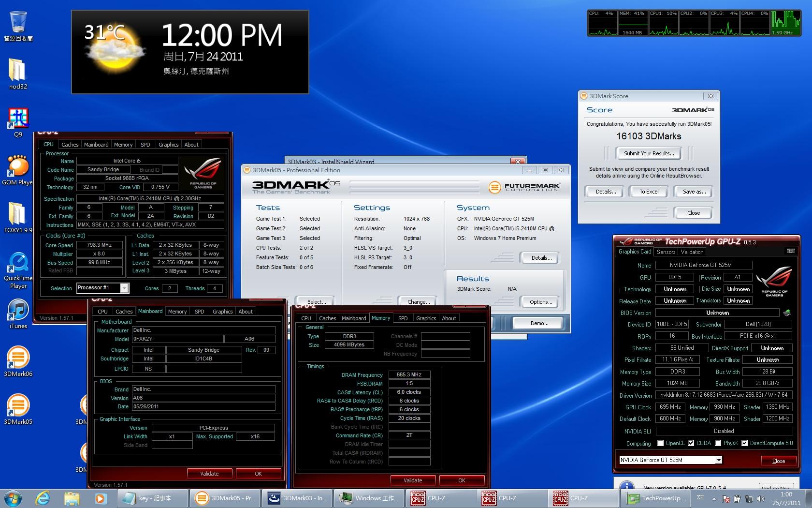This screenshot has width=812, height=508.
Task: Open the SPD tab in Memory CPU-Z window
Action: click(x=403, y=318)
